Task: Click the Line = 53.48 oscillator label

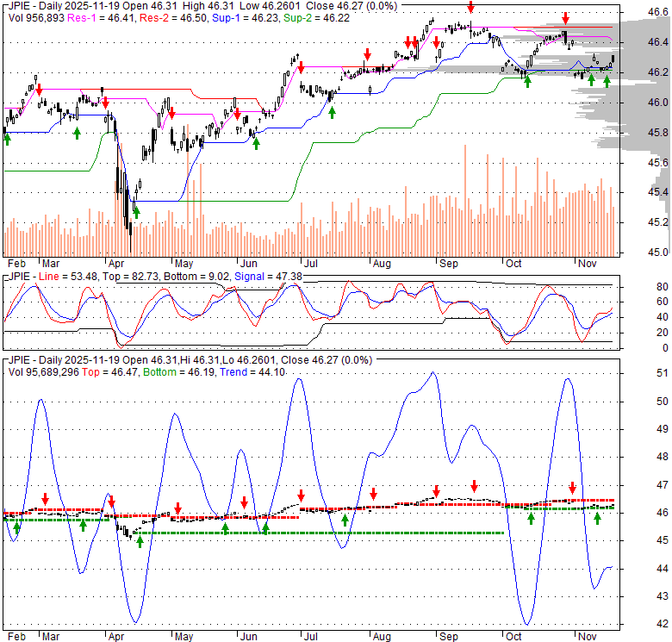Action: (x=68, y=277)
